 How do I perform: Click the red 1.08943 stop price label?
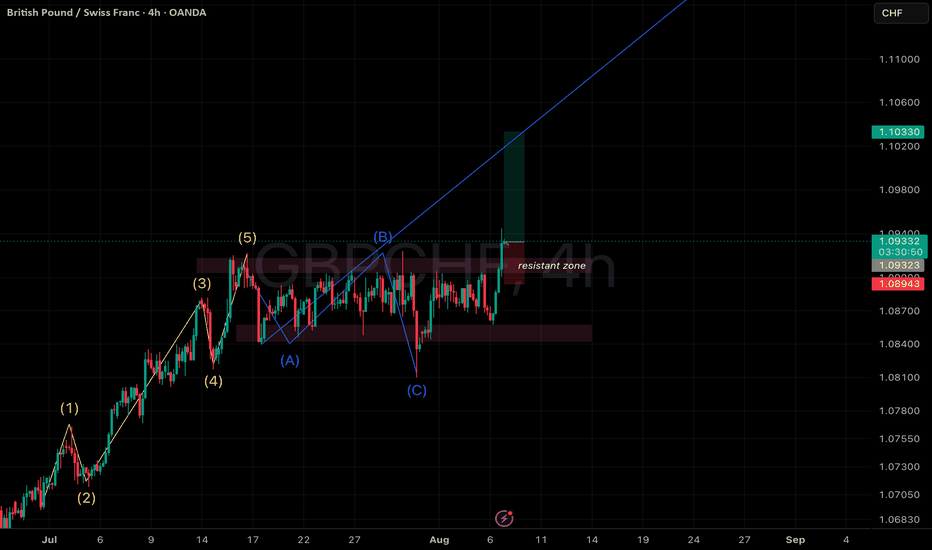click(898, 284)
